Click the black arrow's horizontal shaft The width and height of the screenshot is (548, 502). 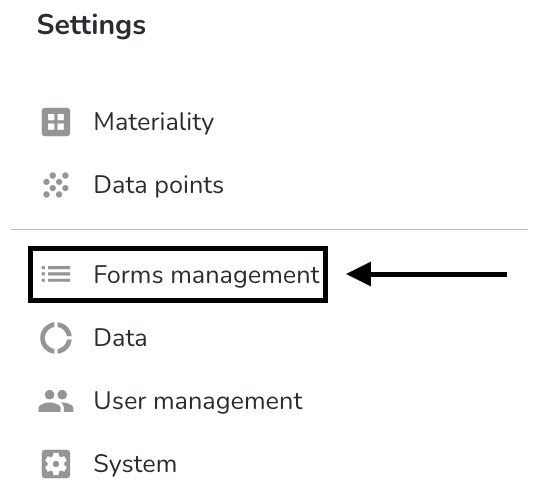point(439,274)
